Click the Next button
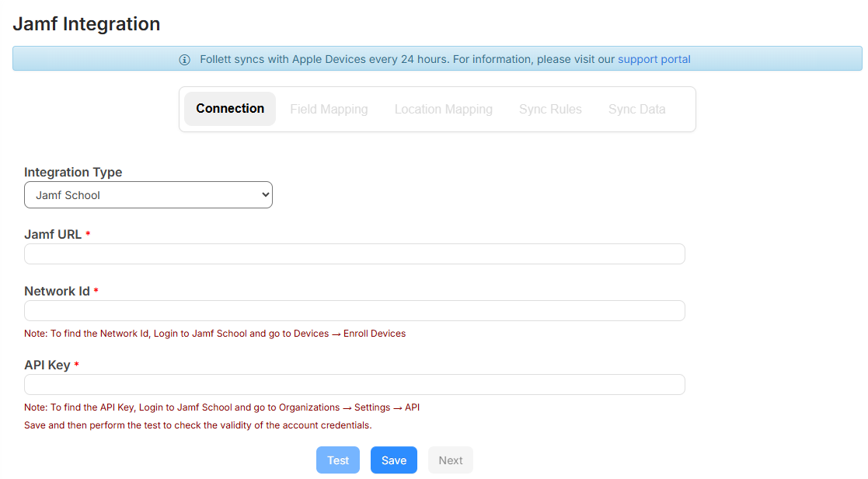The image size is (868, 479). coord(450,460)
